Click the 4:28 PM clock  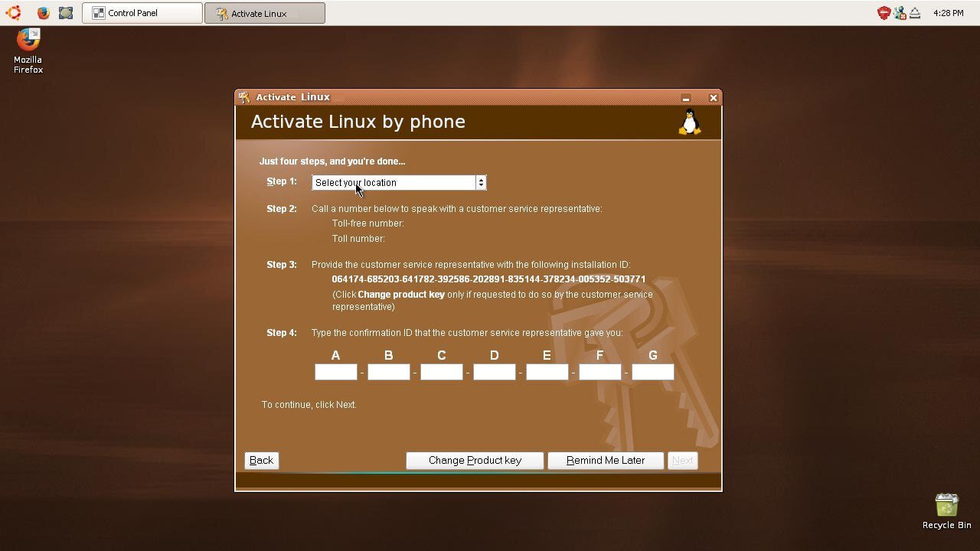[949, 13]
